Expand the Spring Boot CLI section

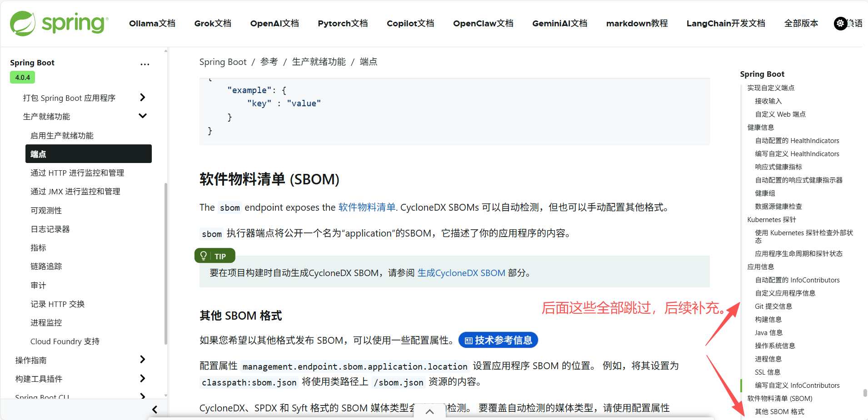pyautogui.click(x=142, y=396)
